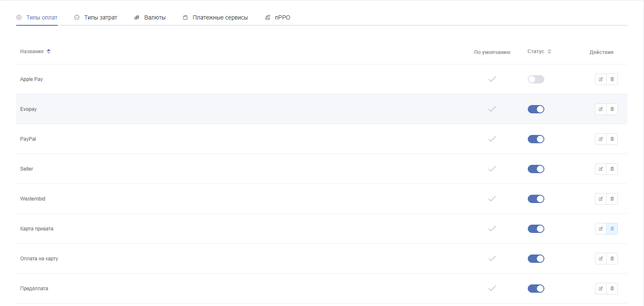Viewport: 644px width, 306px height.
Task: Delete the Apple Pay payment type
Action: pyautogui.click(x=612, y=79)
